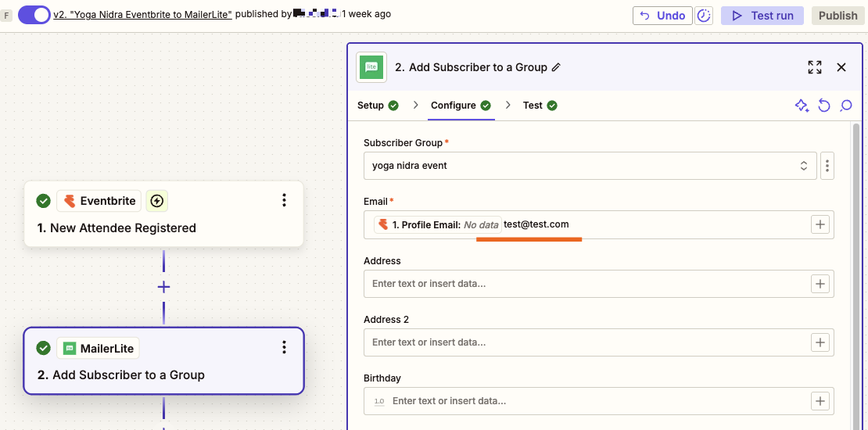The image size is (868, 430).
Task: Switch to the Configure tab
Action: [x=461, y=105]
